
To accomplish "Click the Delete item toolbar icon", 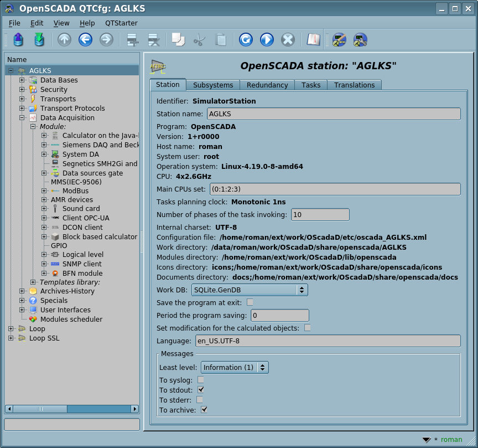I will 154,40.
